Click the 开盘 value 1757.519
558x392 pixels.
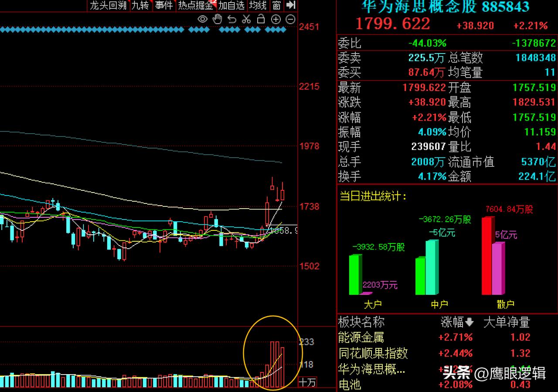pos(534,88)
